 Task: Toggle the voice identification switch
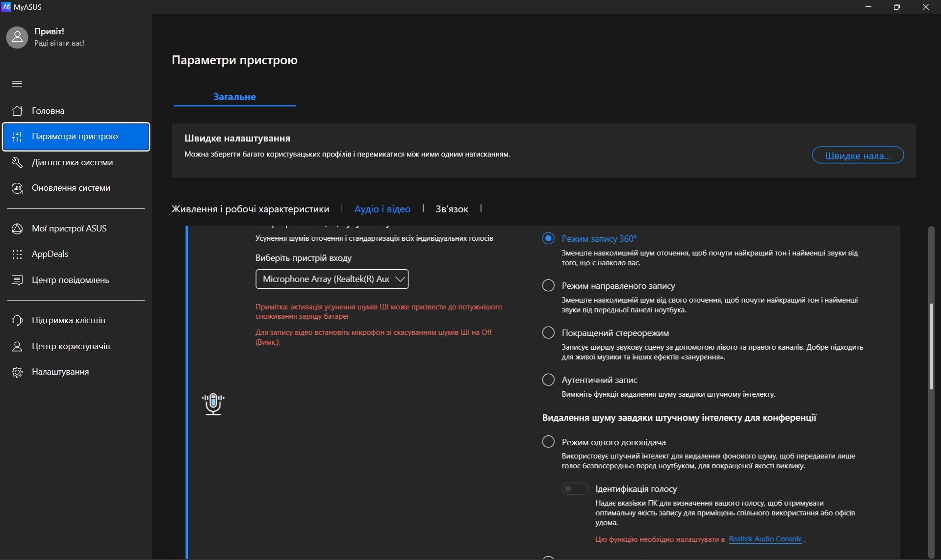[x=575, y=488]
